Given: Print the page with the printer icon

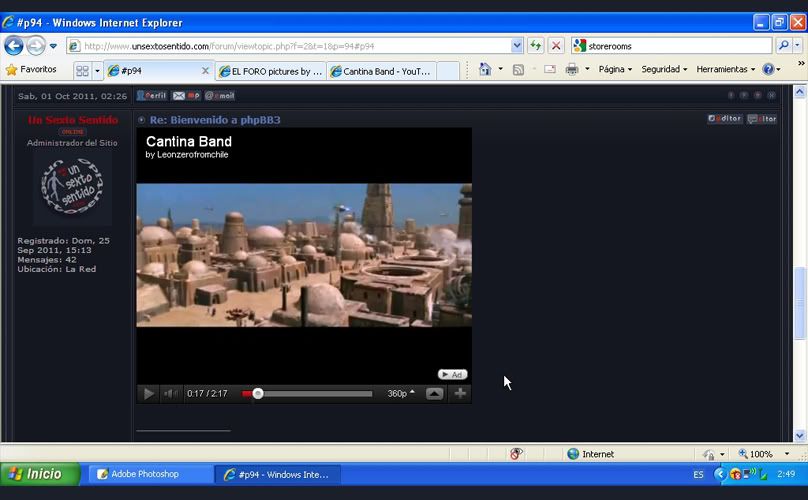Looking at the screenshot, I should 572,69.
